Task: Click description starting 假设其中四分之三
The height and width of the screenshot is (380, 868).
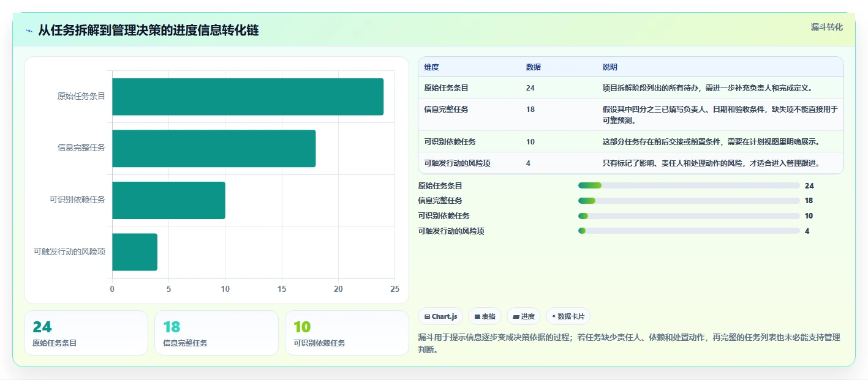Action: pos(720,114)
